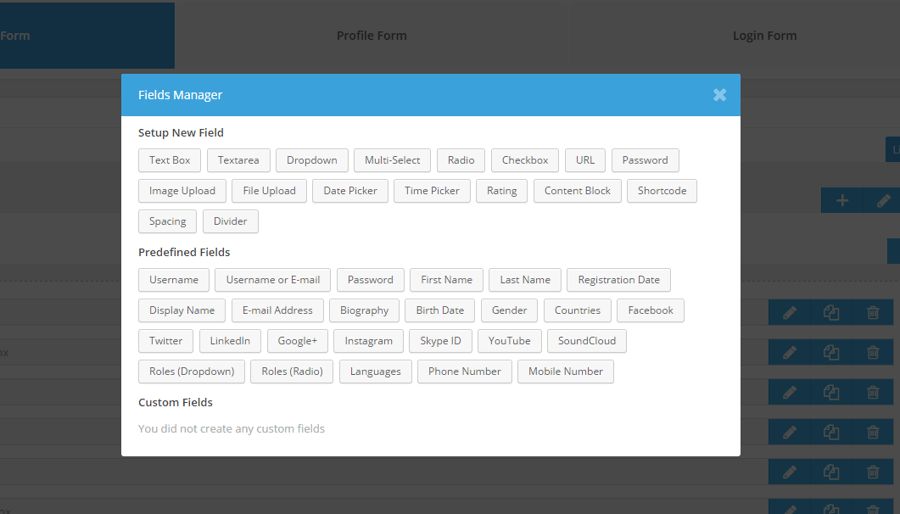This screenshot has height=514, width=900.
Task: Add the Google+ field
Action: click(x=297, y=341)
